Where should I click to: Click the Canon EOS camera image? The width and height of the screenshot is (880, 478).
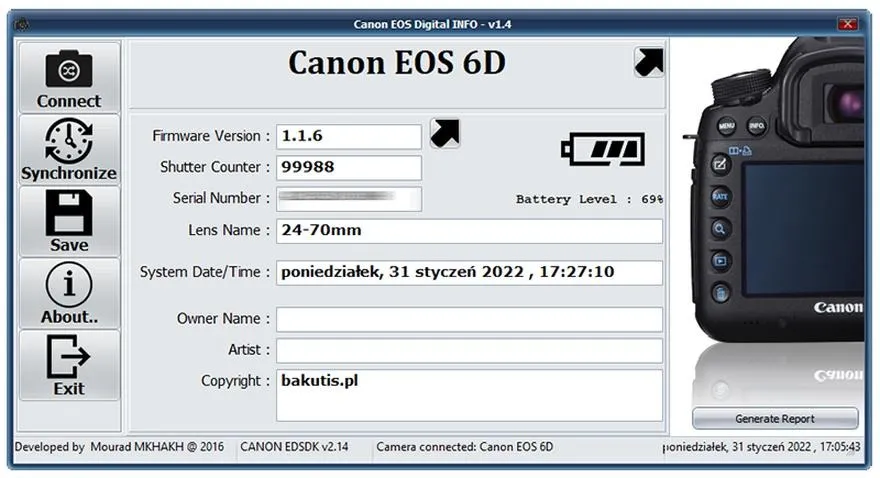pyautogui.click(x=777, y=191)
